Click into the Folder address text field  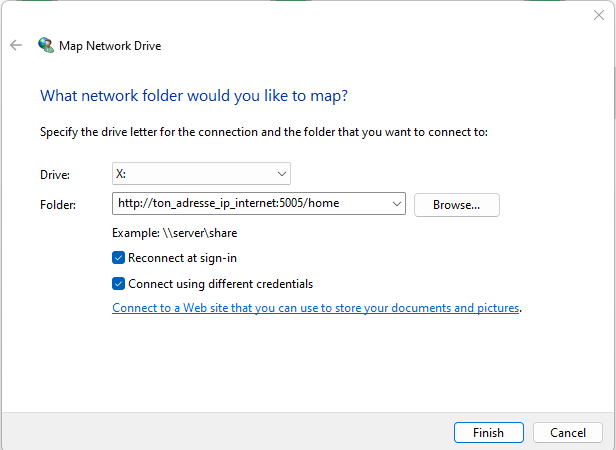tap(251, 203)
